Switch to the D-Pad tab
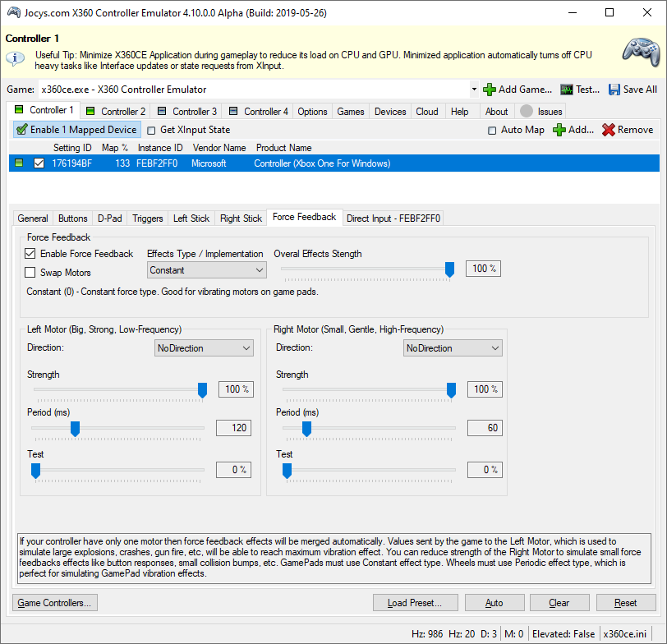The width and height of the screenshot is (667, 644). [x=110, y=218]
